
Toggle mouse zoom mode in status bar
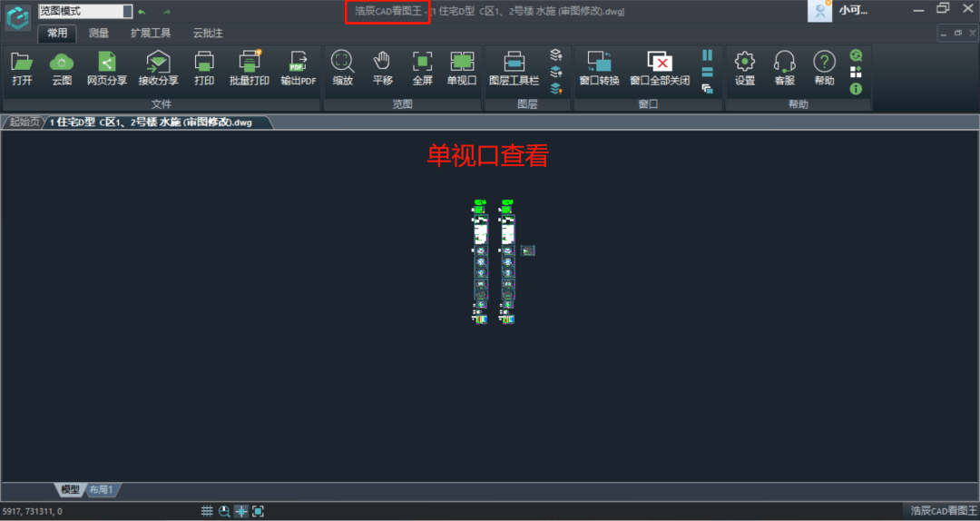(x=224, y=511)
